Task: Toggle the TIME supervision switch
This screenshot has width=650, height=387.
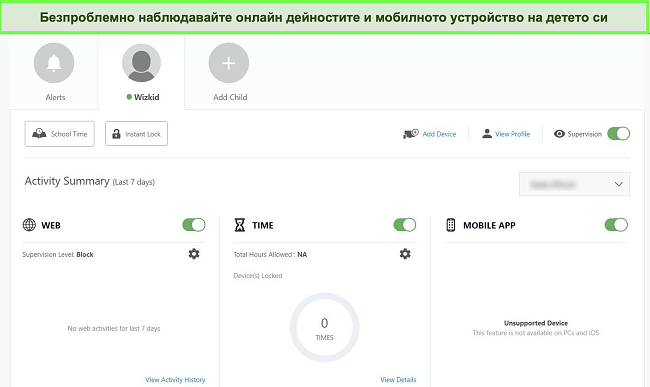Action: coord(405,225)
